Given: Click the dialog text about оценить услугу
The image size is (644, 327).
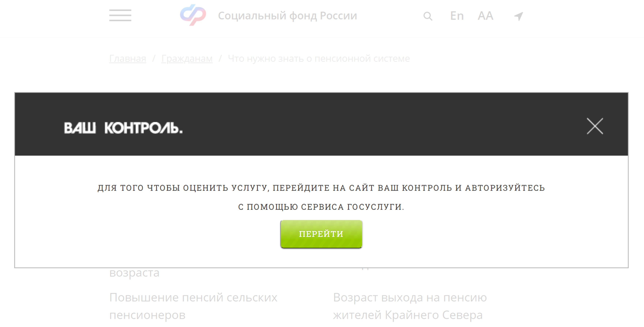Looking at the screenshot, I should point(321,188).
